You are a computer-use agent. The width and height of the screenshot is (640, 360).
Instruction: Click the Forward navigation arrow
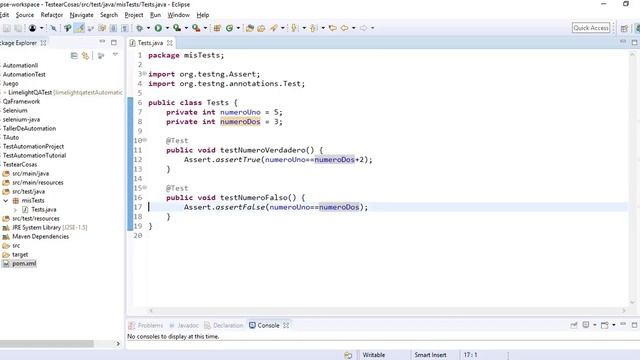(x=363, y=28)
